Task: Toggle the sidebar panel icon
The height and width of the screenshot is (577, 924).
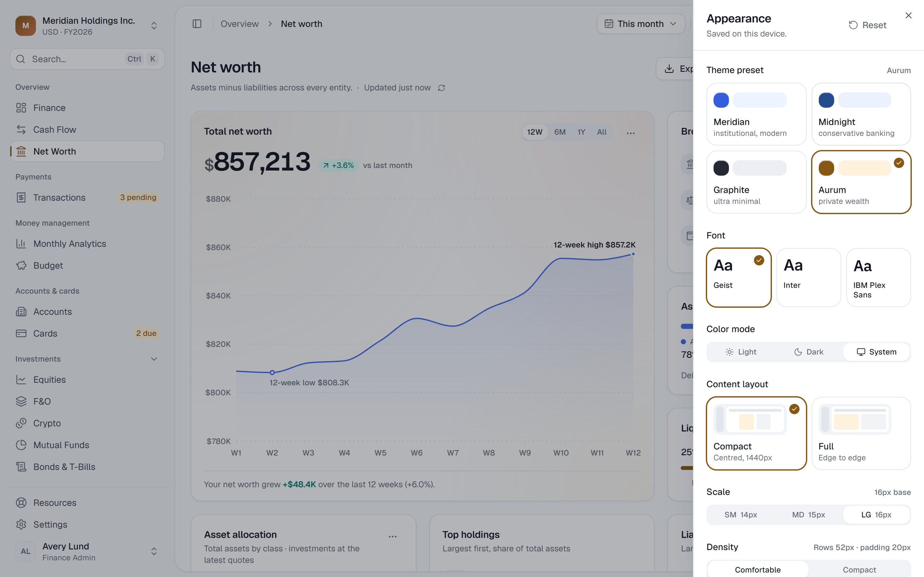Action: (x=197, y=24)
